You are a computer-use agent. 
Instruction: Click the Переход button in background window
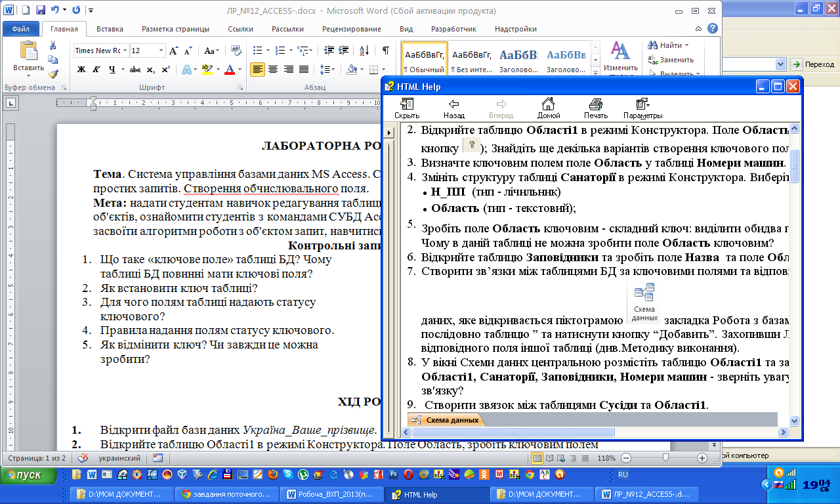[x=812, y=64]
